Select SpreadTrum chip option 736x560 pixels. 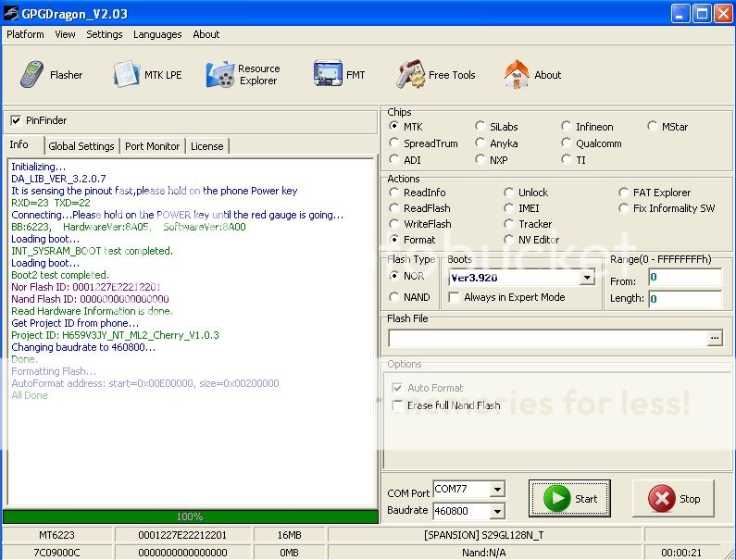pyautogui.click(x=394, y=143)
